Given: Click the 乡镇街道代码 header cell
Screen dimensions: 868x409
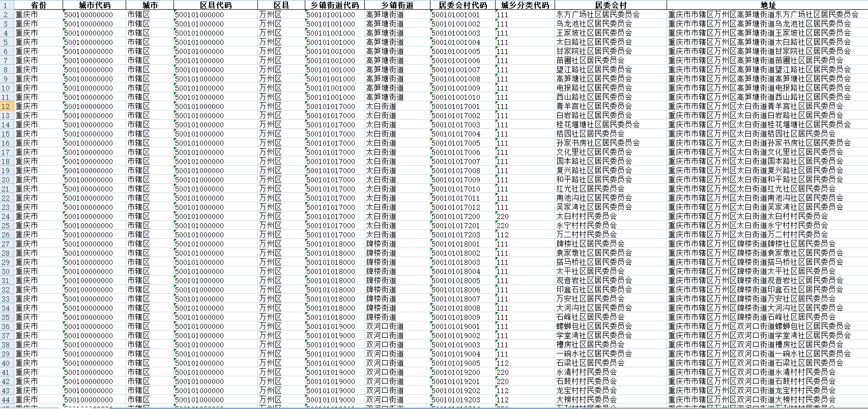Looking at the screenshot, I should point(334,5).
